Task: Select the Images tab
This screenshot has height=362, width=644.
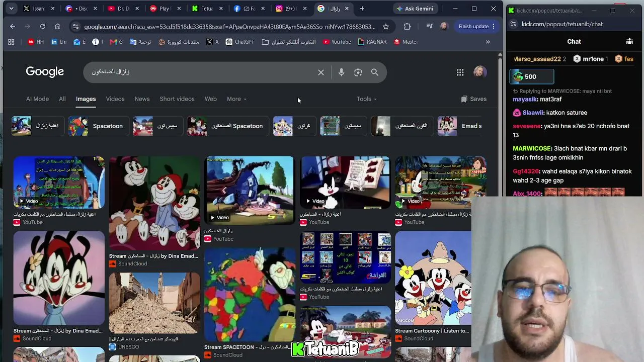Action: pos(86,99)
